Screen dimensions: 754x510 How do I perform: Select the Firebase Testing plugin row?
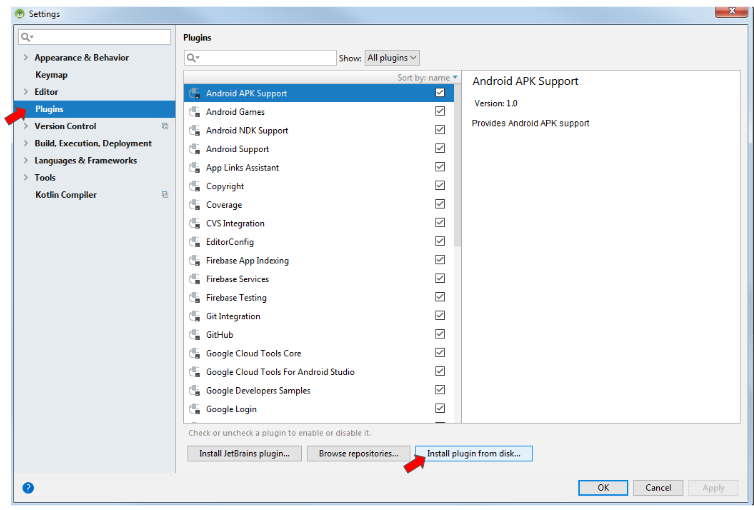[318, 298]
